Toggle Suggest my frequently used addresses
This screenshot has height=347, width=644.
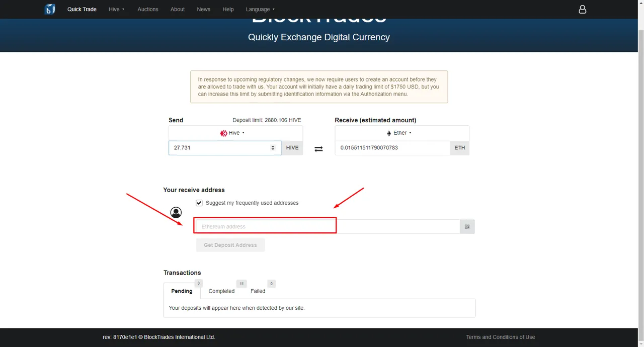199,203
